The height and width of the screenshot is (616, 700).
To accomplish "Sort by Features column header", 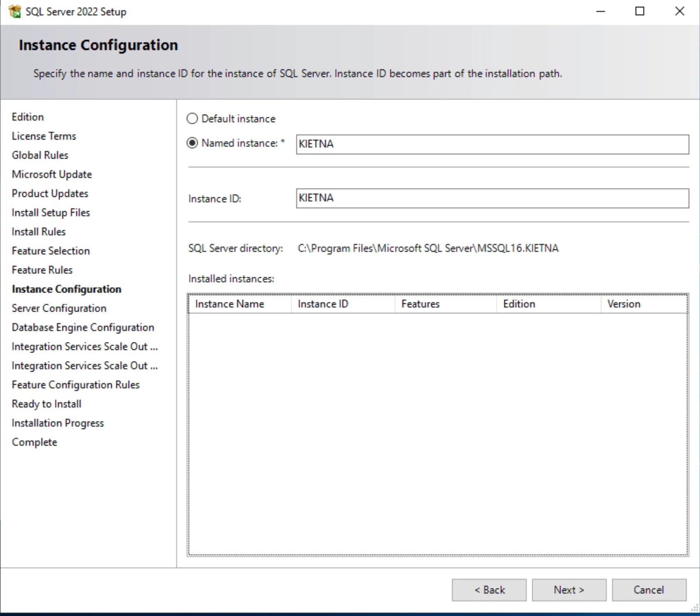I will [446, 304].
